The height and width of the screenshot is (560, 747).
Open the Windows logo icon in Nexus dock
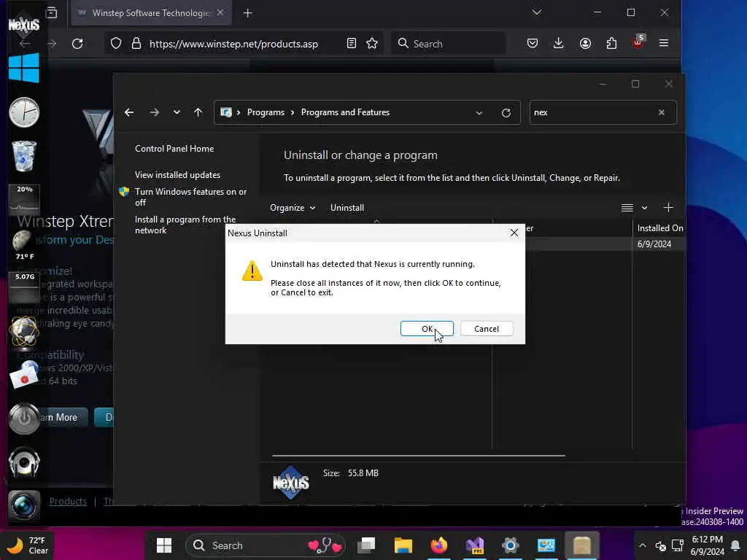click(24, 68)
